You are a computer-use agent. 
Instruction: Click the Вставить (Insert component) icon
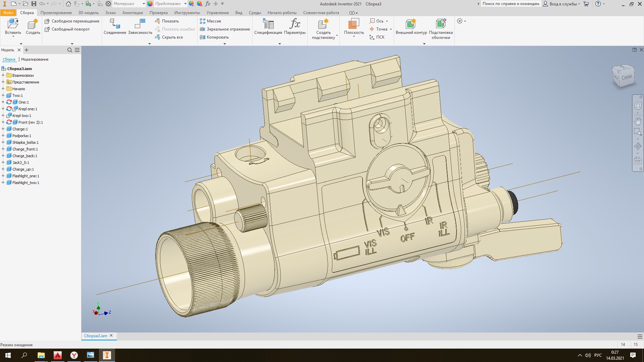(x=13, y=25)
